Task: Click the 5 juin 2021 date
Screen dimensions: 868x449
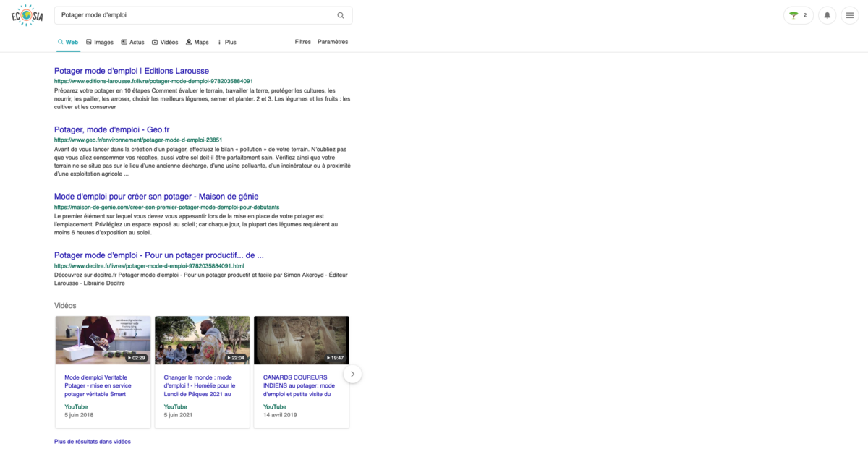Action: (x=178, y=415)
